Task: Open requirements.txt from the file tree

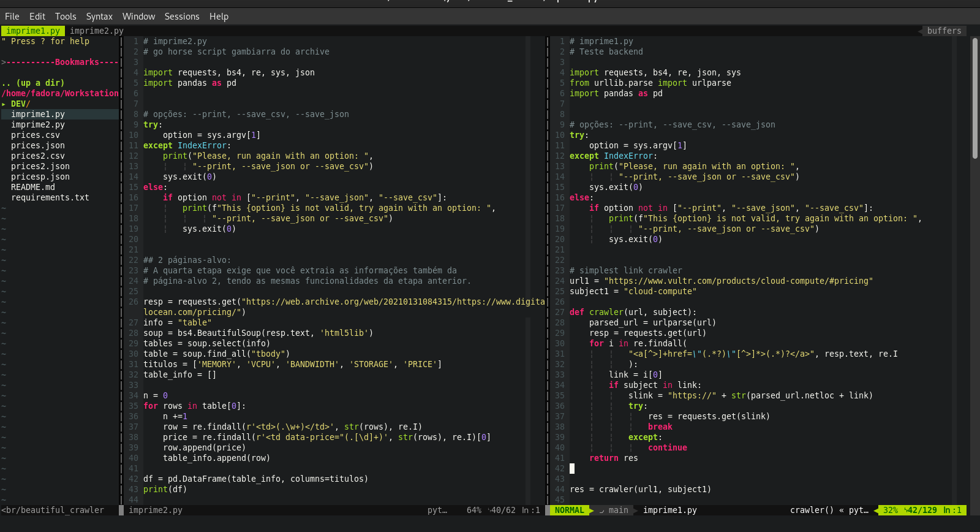Action: click(50, 197)
